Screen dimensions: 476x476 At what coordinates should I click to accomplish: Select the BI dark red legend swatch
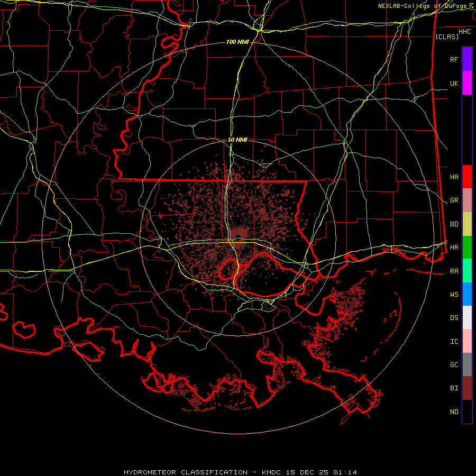(467, 388)
